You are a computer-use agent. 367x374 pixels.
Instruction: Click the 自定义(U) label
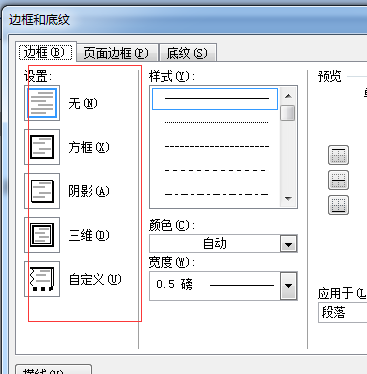pyautogui.click(x=95, y=279)
